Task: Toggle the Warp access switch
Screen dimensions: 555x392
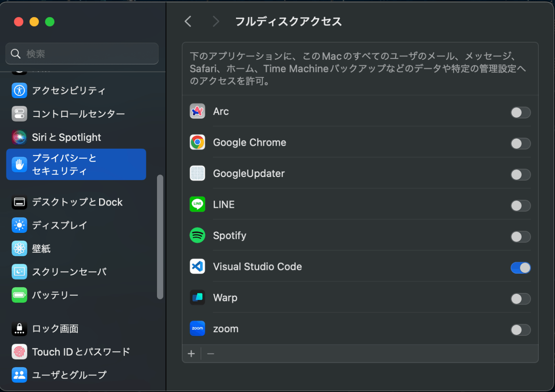Action: pos(521,299)
